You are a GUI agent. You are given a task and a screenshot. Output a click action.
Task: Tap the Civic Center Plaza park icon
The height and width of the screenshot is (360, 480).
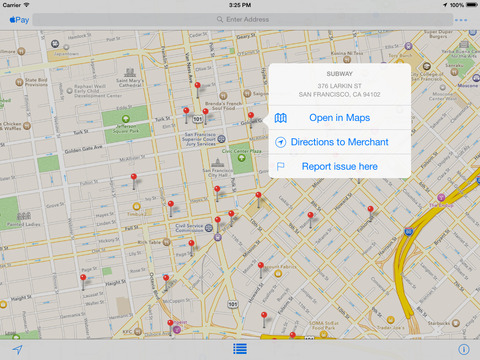(x=241, y=158)
